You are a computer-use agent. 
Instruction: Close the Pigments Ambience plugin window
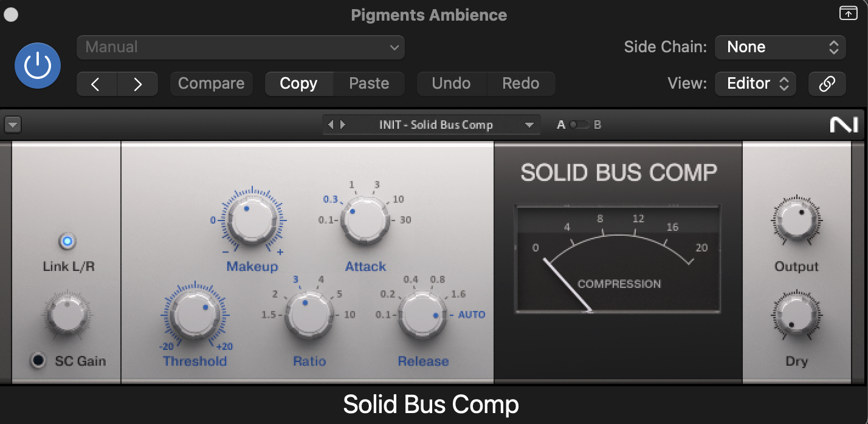[11, 15]
